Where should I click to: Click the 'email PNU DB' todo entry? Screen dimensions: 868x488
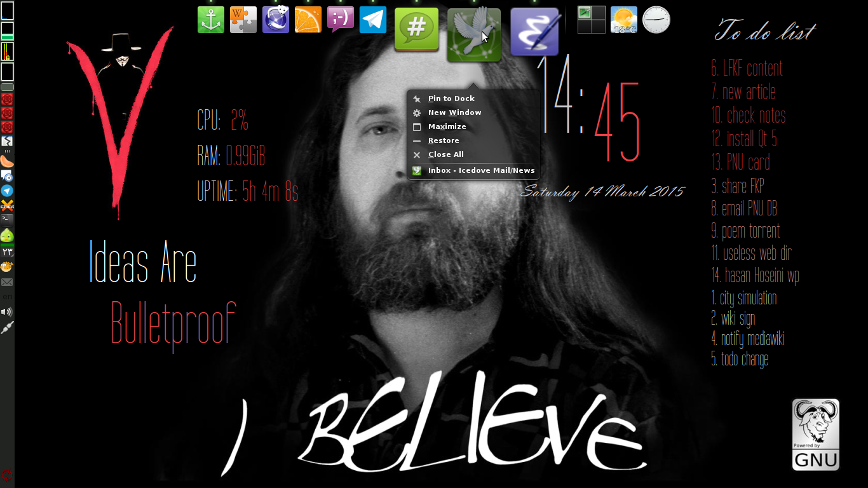(743, 208)
